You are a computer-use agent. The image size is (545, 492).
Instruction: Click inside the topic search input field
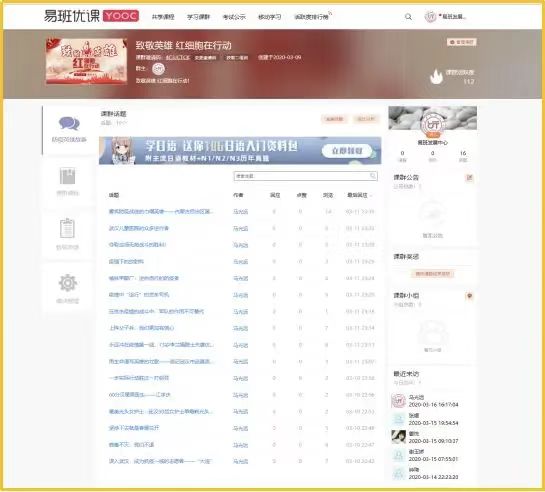tap(302, 176)
